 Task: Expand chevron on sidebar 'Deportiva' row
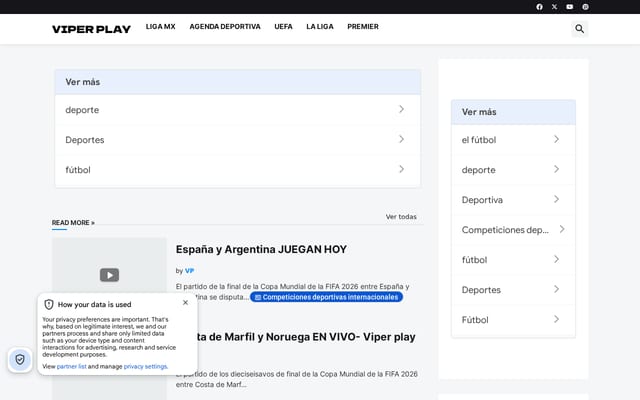coord(556,199)
